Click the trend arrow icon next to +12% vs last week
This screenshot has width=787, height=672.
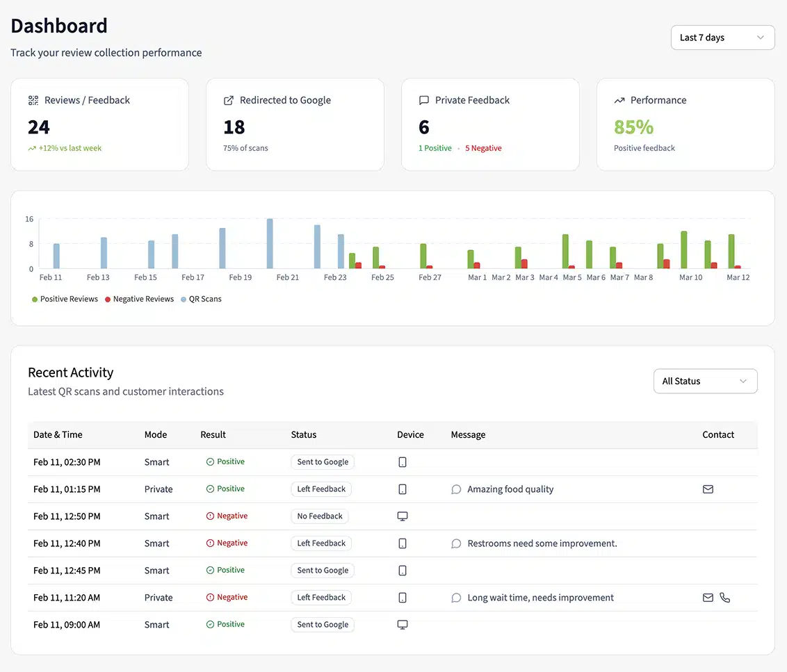[x=32, y=149]
